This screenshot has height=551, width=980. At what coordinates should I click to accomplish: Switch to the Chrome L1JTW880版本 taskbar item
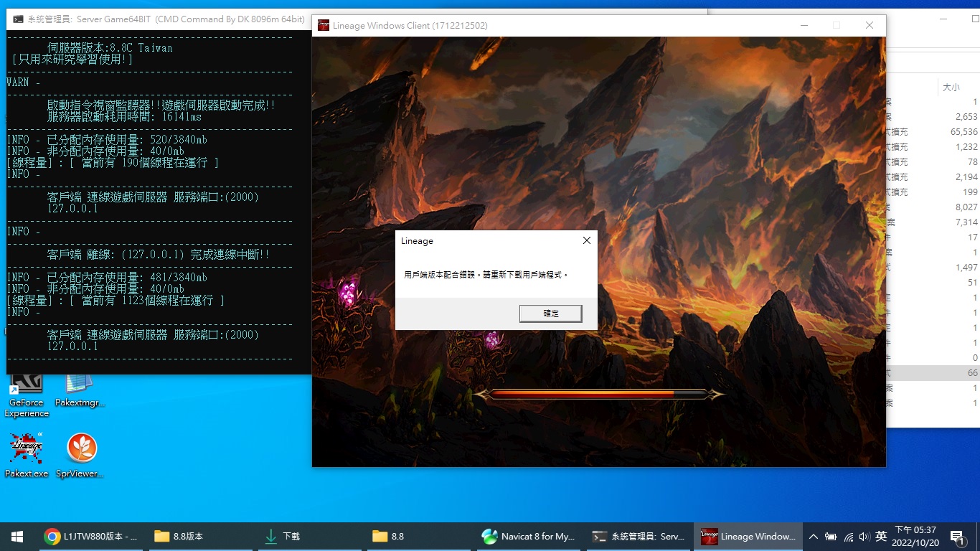point(90,537)
